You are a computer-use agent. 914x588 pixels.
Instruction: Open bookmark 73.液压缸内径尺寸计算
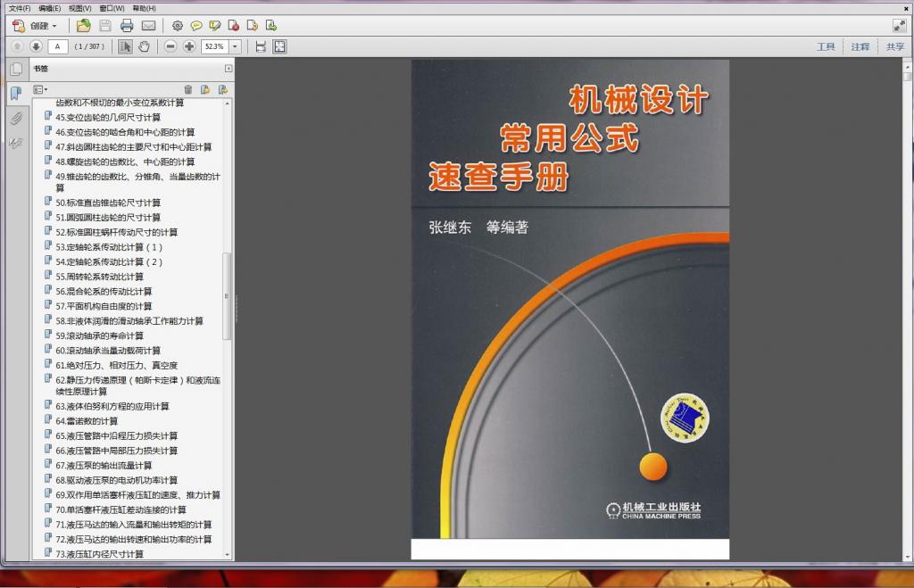100,554
